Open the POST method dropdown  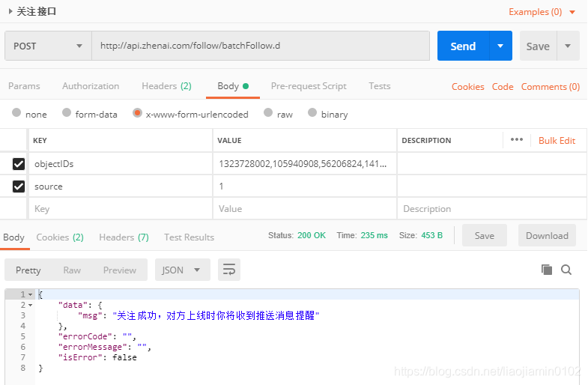[48, 46]
